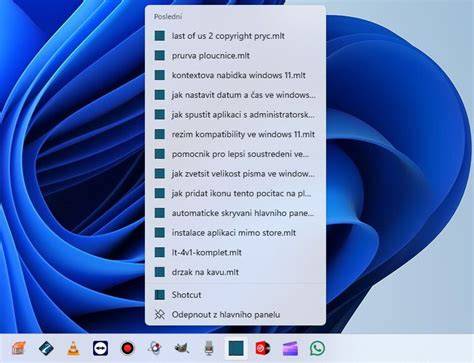Click the unpin icon beside Odepnout z hlavního panelu
The image size is (474, 363).
(160, 314)
